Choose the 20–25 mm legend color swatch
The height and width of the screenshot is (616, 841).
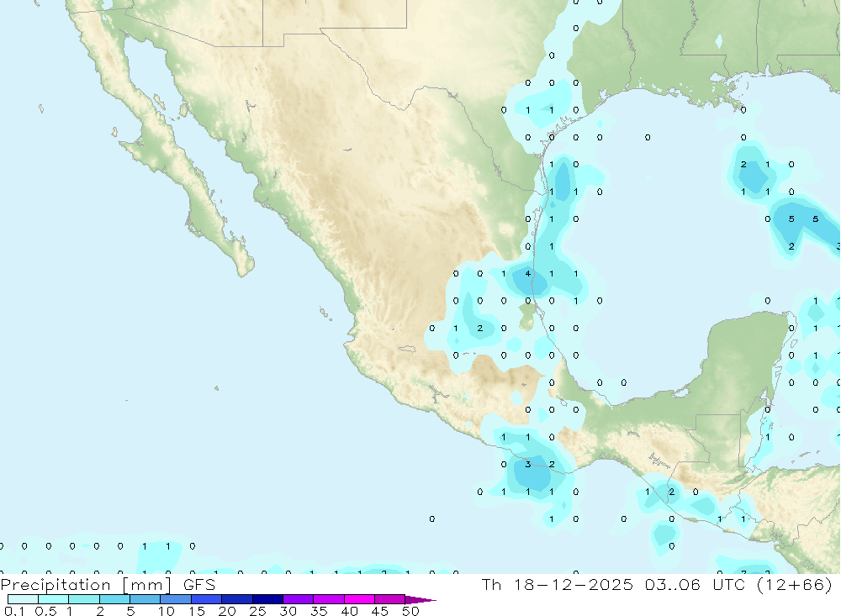237,599
